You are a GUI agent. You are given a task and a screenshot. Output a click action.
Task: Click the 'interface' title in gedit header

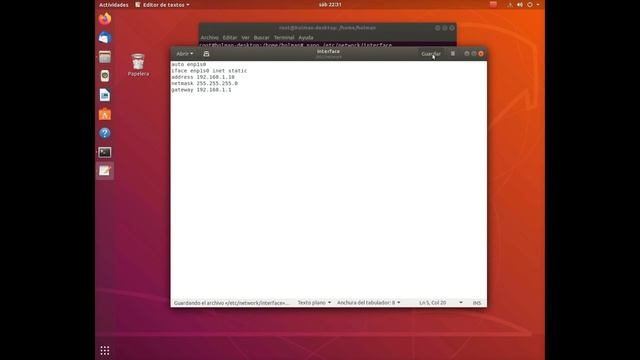point(328,51)
